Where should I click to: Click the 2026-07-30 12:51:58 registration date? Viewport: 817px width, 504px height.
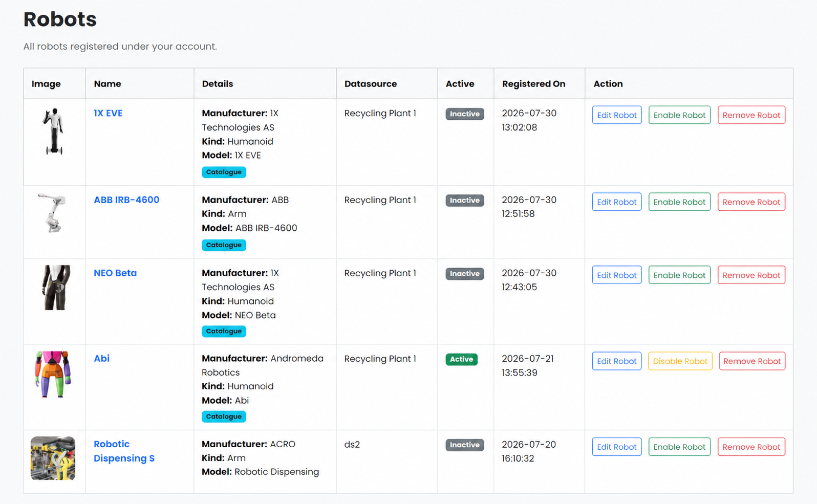point(529,207)
